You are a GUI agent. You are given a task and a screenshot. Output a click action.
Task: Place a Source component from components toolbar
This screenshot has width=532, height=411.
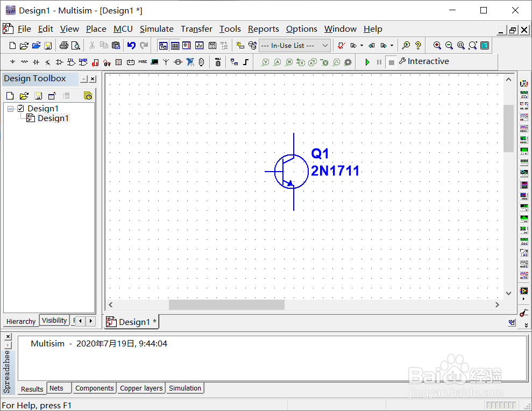pyautogui.click(x=12, y=62)
